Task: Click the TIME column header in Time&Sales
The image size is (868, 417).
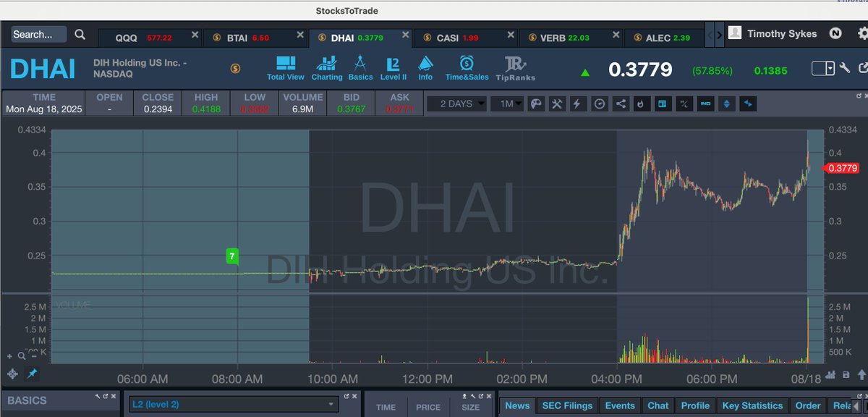Action: (386, 407)
